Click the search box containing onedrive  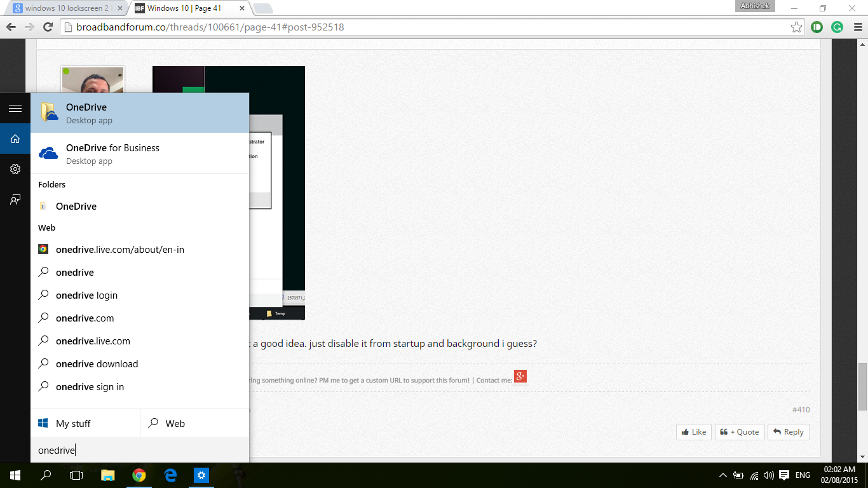pyautogui.click(x=140, y=451)
